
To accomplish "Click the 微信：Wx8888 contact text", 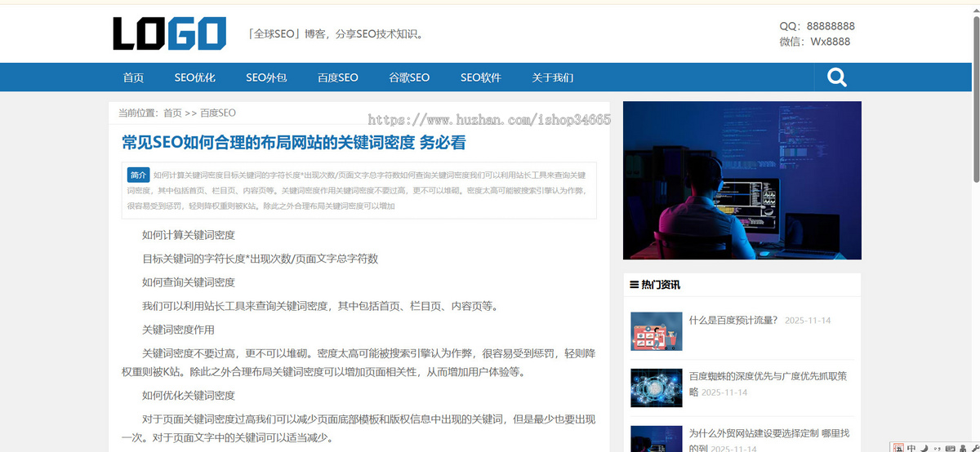I will pyautogui.click(x=814, y=42).
